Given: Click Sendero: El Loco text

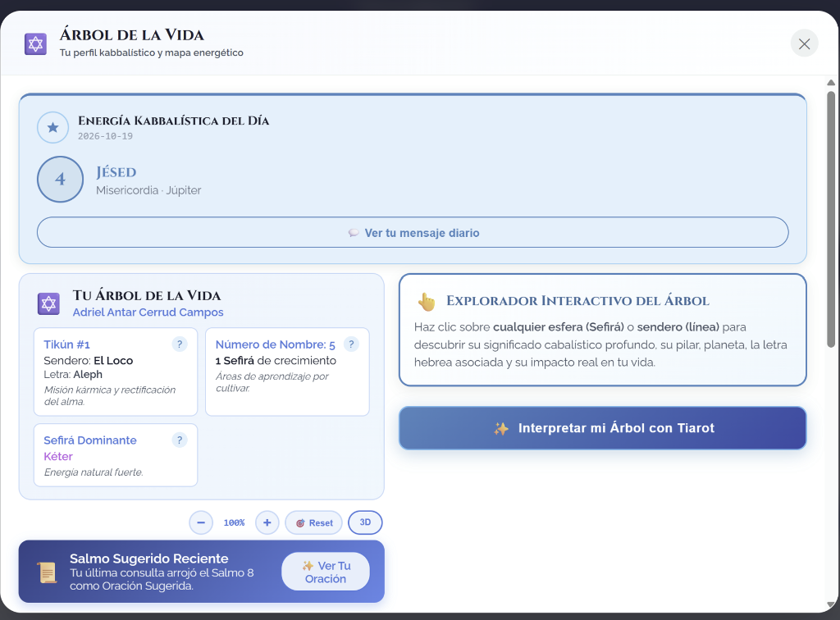Looking at the screenshot, I should 89,360.
